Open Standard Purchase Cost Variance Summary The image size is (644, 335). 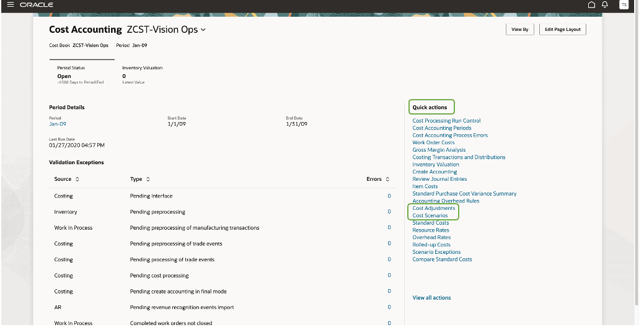pyautogui.click(x=464, y=194)
